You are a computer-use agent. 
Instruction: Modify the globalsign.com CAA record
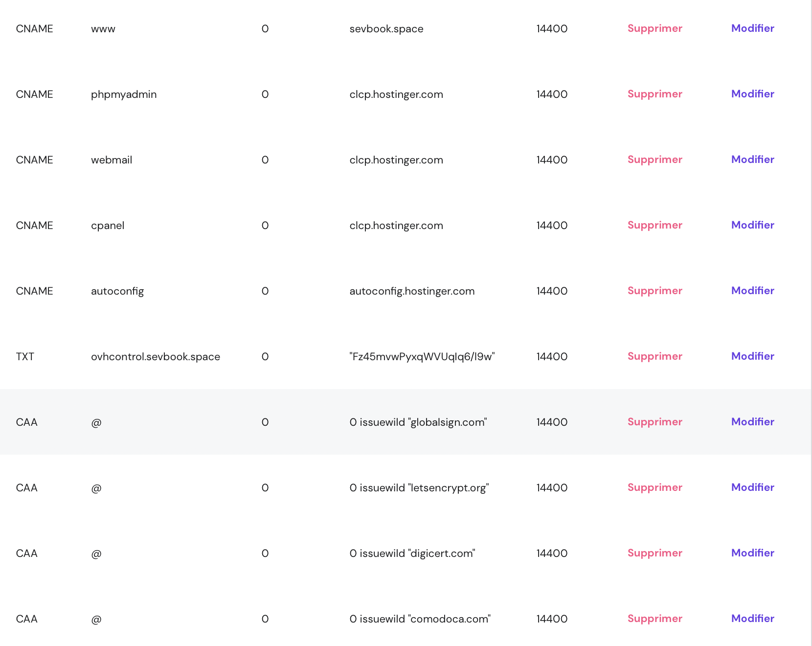coord(752,422)
